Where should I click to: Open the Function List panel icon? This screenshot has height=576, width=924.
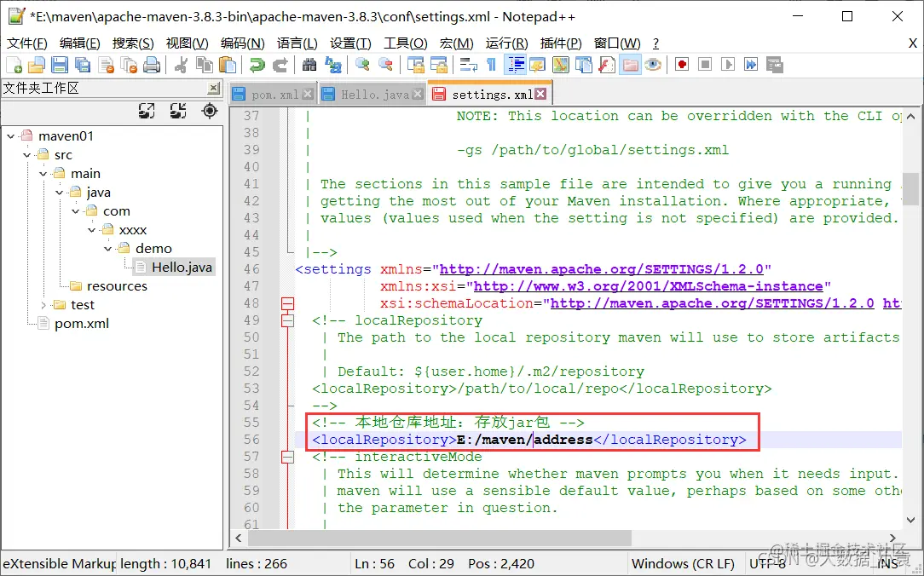pyautogui.click(x=606, y=65)
